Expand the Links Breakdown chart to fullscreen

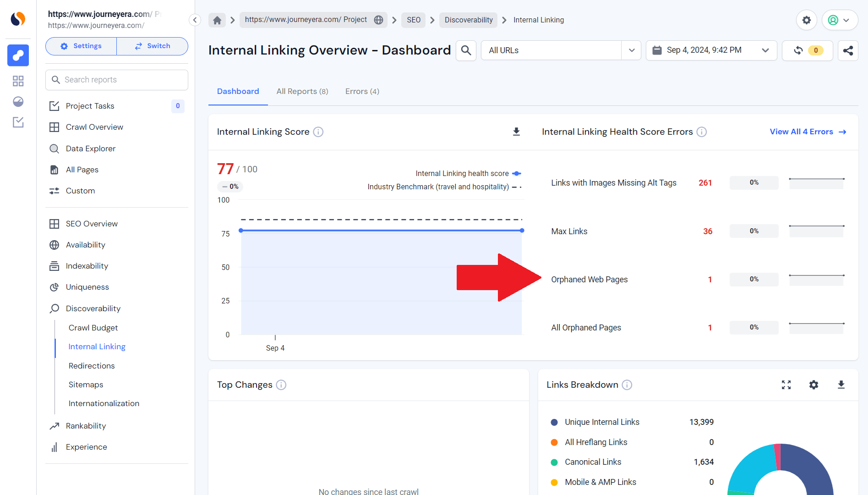[786, 385]
